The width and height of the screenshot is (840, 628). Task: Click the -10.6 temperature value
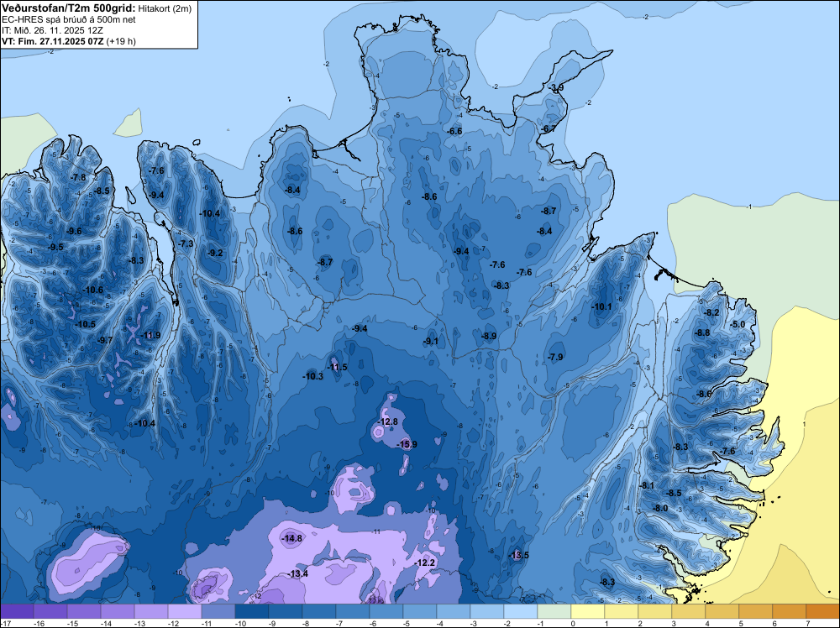pos(92,290)
